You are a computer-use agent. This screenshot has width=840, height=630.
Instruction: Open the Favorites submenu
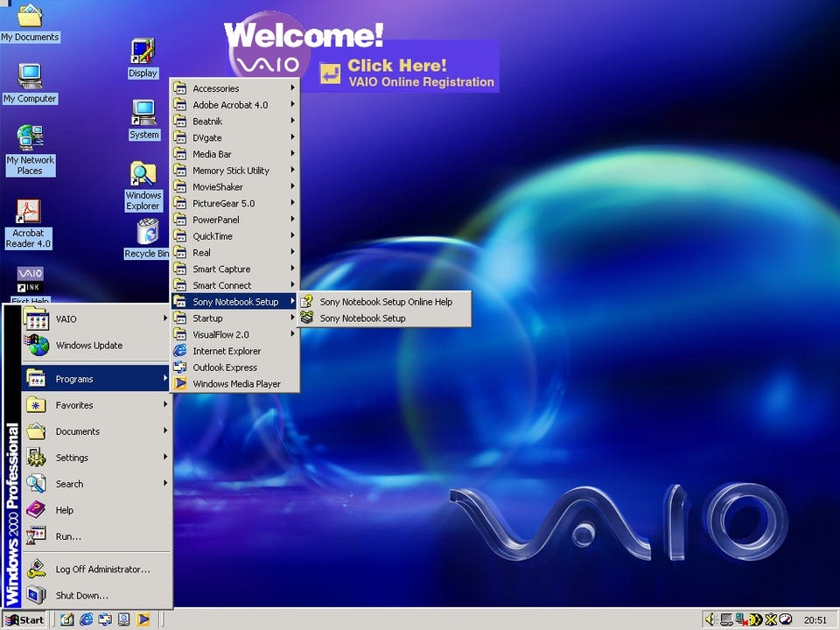point(96,405)
